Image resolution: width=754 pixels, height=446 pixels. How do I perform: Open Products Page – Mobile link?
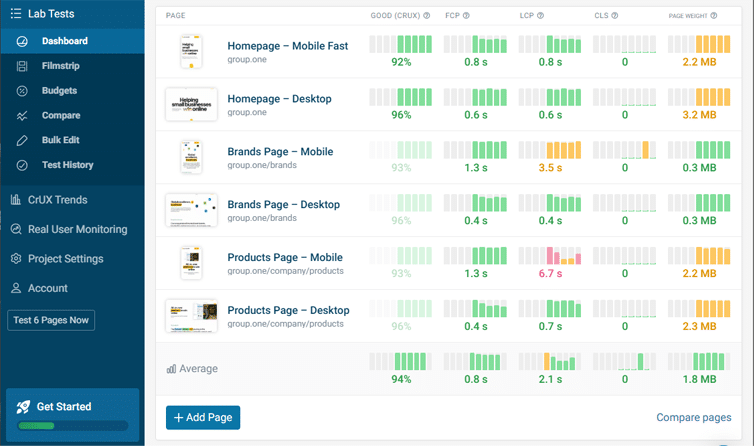[284, 257]
